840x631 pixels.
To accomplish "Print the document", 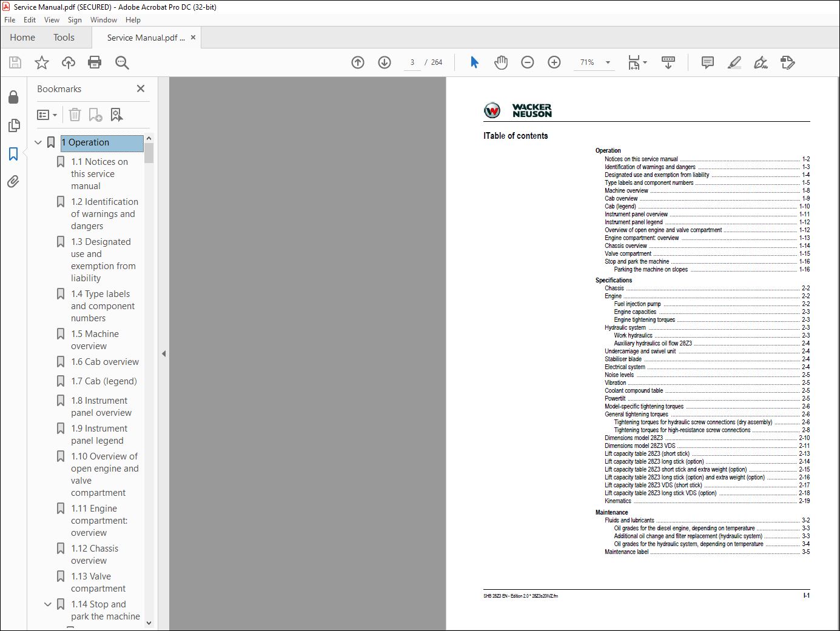I will pos(95,62).
